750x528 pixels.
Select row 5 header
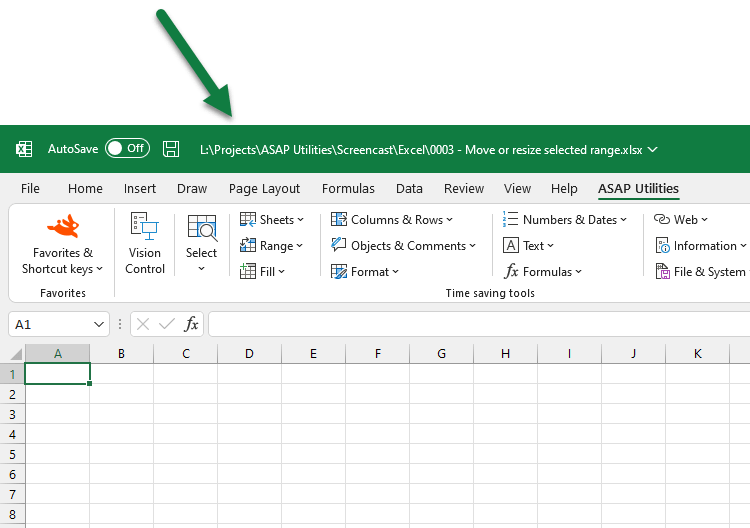12,454
